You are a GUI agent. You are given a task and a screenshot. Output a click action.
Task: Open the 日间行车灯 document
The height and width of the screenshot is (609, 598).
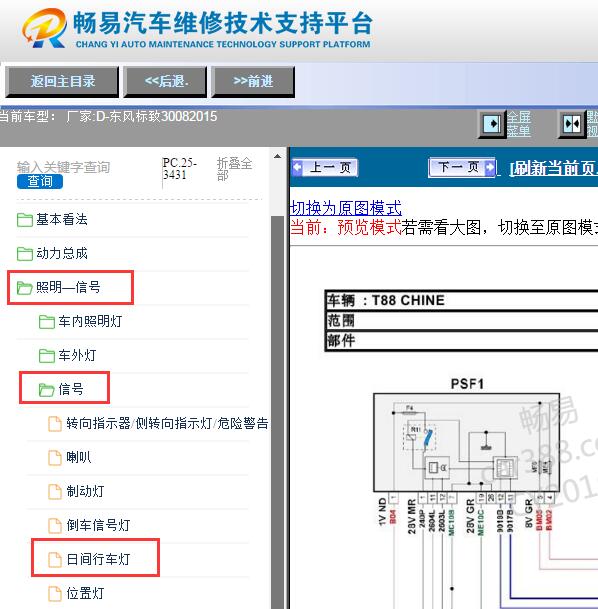point(98,559)
